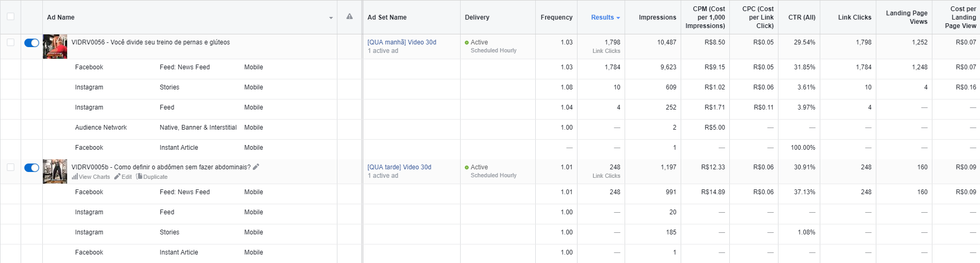Check the VIDRV0005b ad row checkbox
980x263 pixels.
pos(11,167)
